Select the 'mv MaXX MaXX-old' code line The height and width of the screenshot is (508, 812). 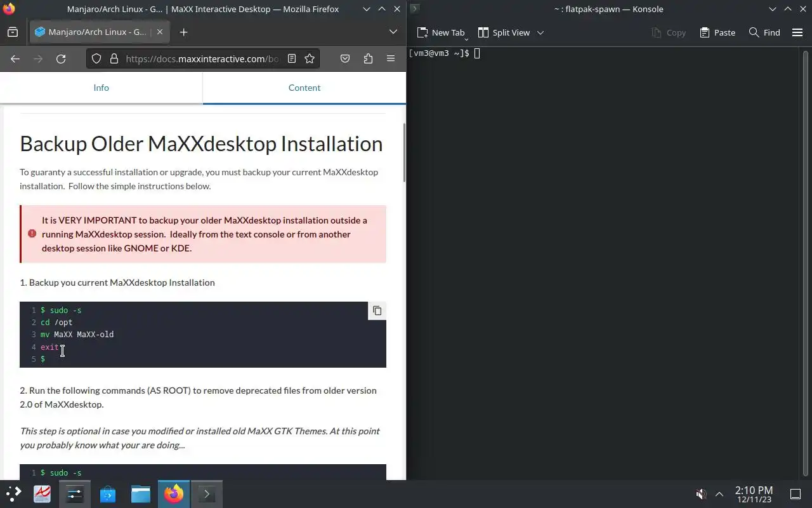(77, 335)
